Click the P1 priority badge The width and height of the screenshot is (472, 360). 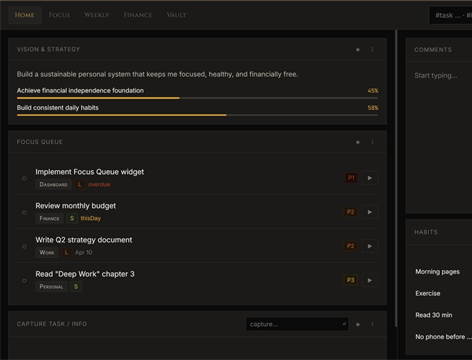351,178
